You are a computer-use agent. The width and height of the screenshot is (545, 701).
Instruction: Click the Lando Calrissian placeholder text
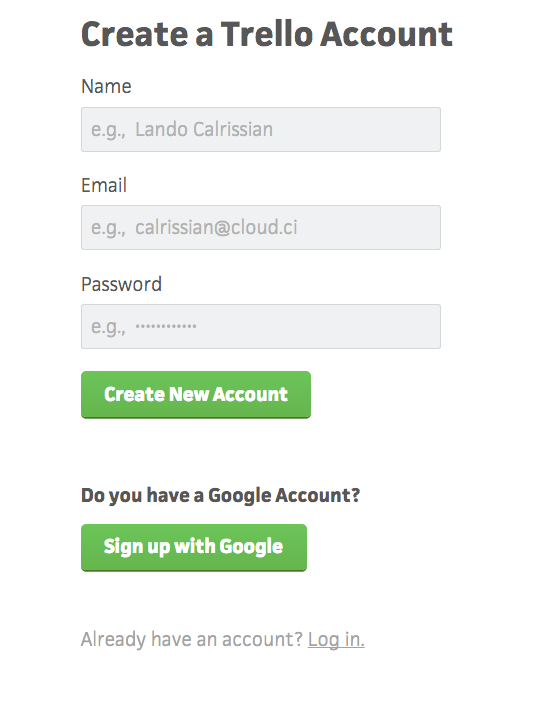tap(204, 130)
